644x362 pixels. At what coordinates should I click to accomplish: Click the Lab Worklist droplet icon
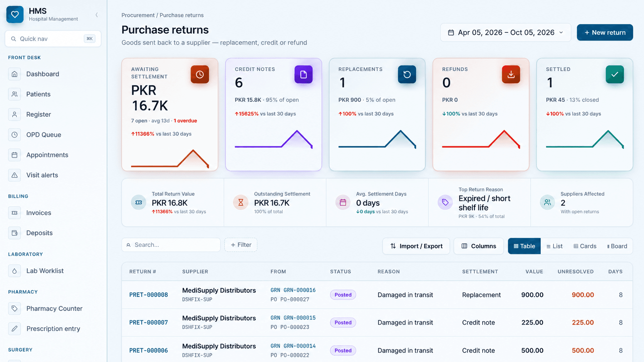point(15,271)
